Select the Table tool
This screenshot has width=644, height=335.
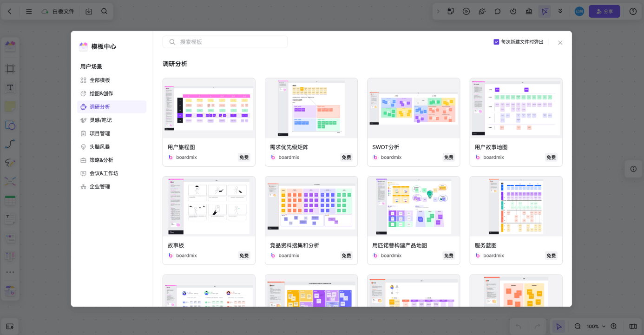(10, 200)
